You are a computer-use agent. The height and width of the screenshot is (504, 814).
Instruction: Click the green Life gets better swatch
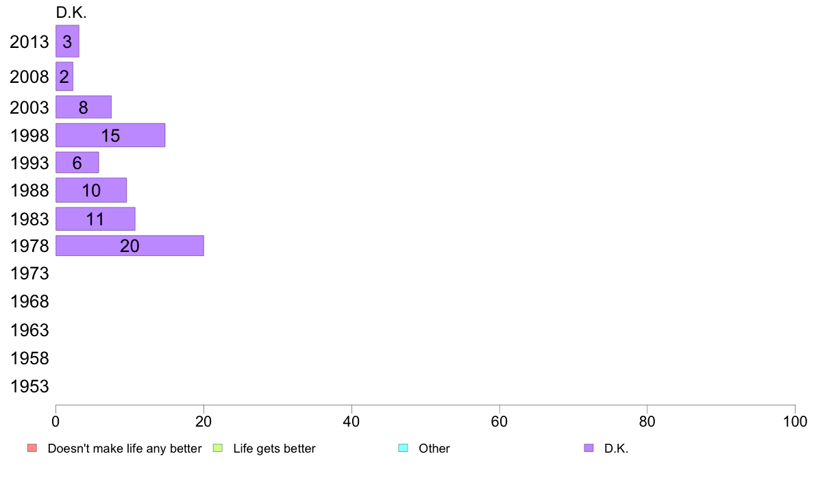(x=217, y=448)
